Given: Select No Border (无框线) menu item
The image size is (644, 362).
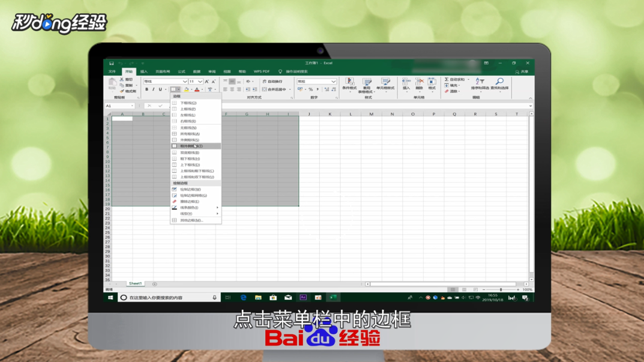Looking at the screenshot, I should (196, 128).
